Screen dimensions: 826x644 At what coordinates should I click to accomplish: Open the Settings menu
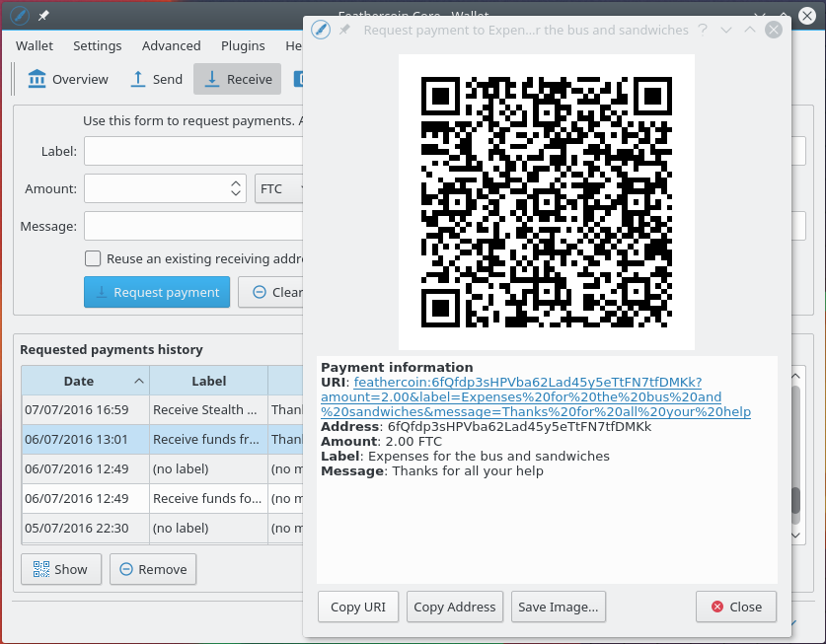click(x=97, y=45)
